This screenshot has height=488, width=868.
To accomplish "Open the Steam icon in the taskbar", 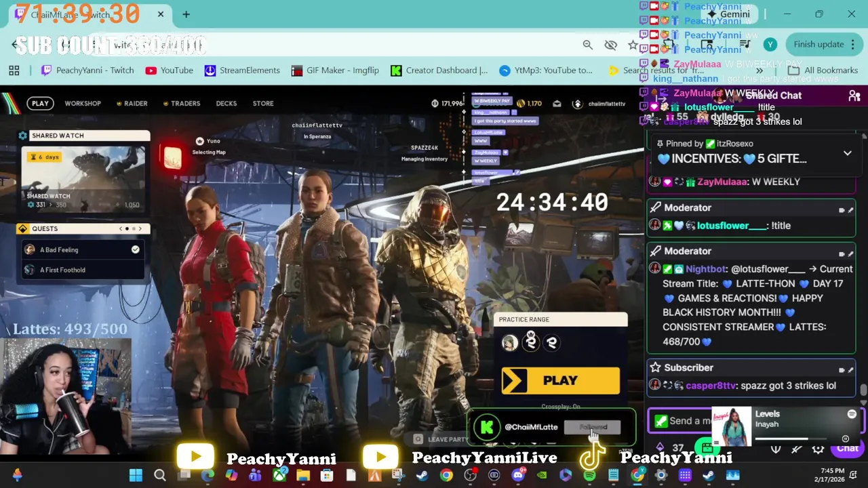I will (422, 476).
